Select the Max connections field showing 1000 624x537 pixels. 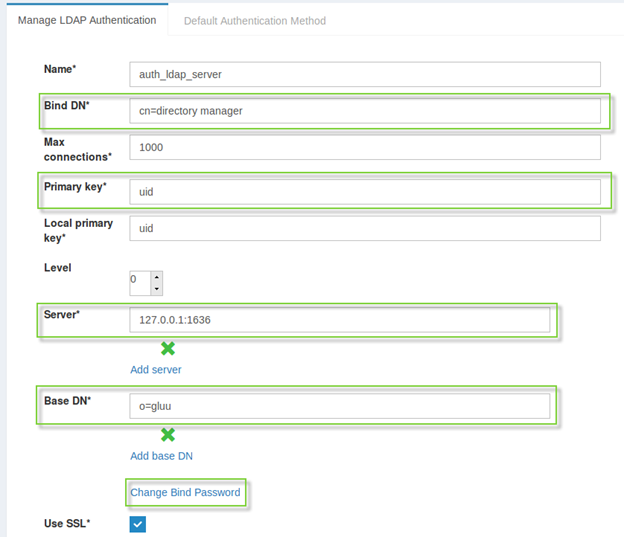click(x=364, y=147)
